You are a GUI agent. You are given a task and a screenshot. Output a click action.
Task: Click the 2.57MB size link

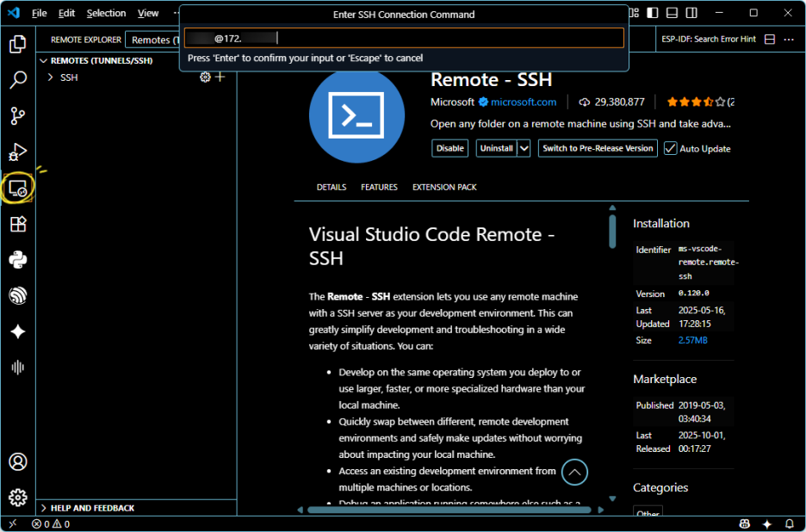692,340
